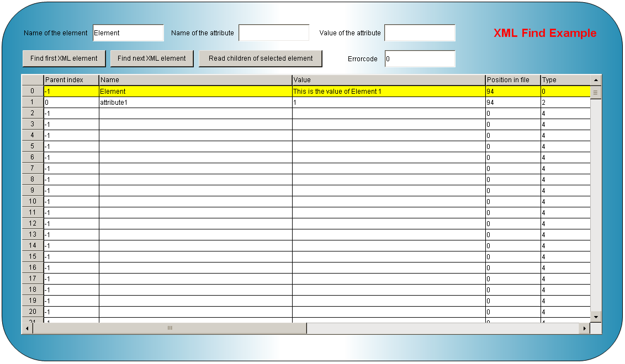Click Read children of selected element
This screenshot has width=625, height=364.
(261, 58)
